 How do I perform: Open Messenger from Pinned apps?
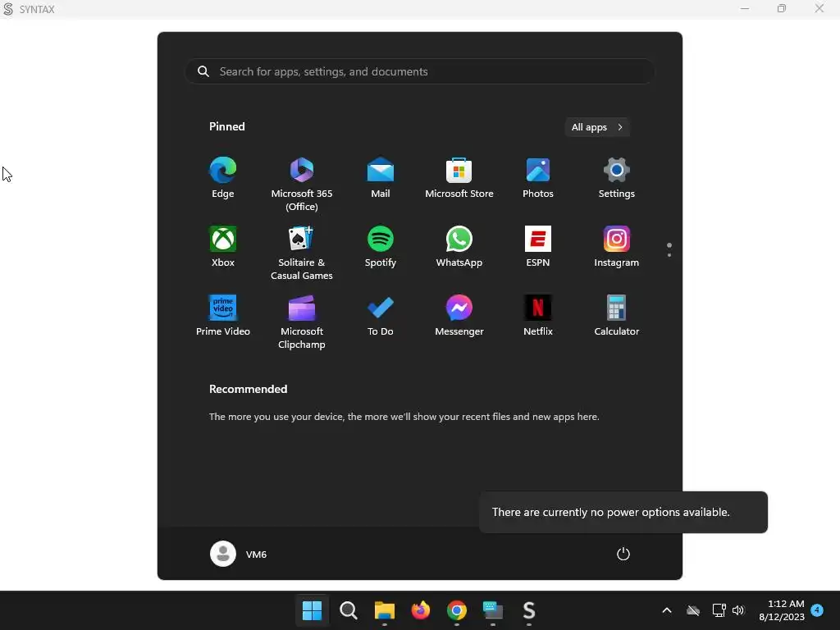(x=459, y=316)
